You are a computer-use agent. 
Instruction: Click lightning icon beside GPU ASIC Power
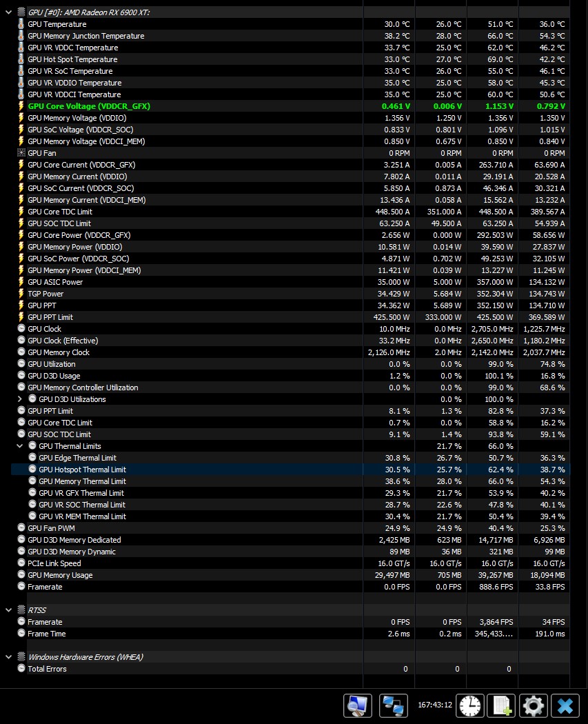pyautogui.click(x=21, y=282)
